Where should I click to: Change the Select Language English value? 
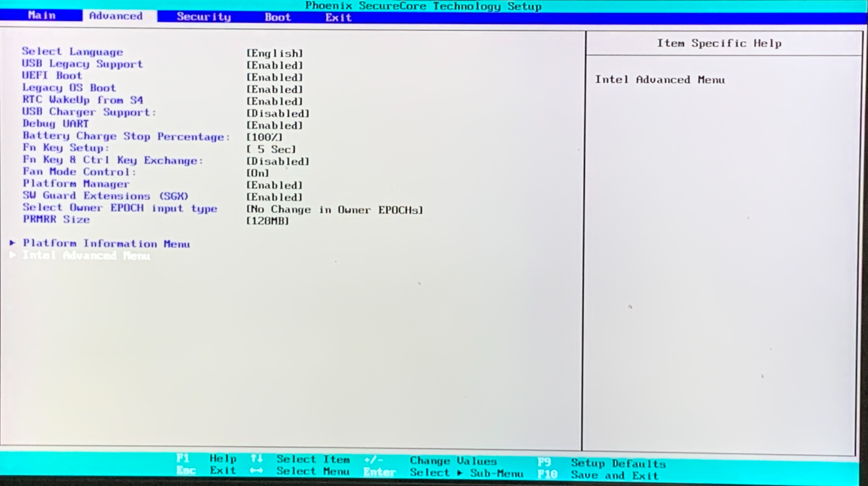tap(275, 53)
